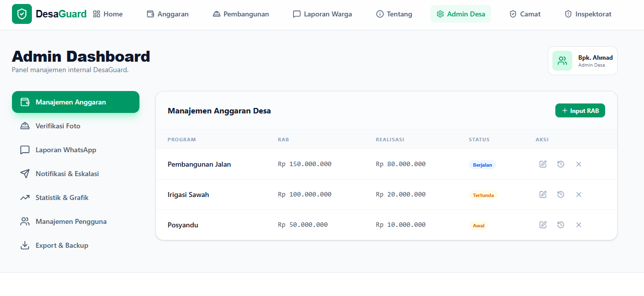Delete the Pembangunan Jalan program
This screenshot has width=644, height=296.
tap(579, 164)
